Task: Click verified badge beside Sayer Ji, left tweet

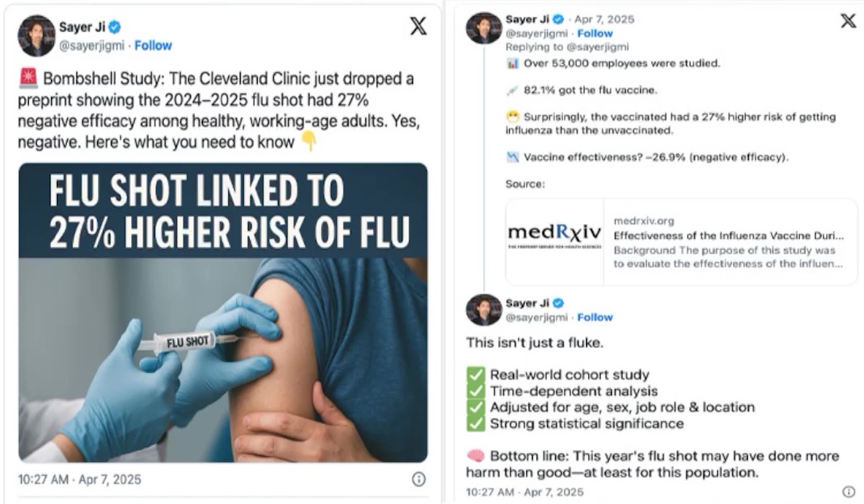Action: click(115, 27)
